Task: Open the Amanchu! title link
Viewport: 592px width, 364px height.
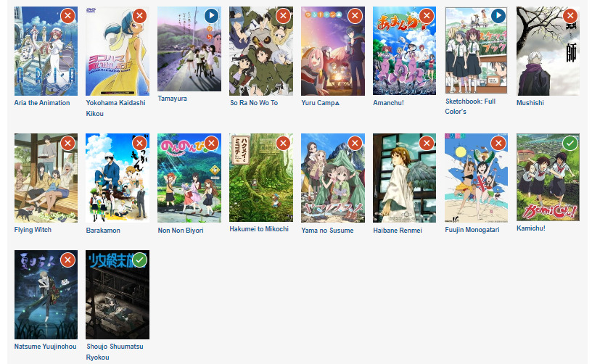Action: pyautogui.click(x=389, y=102)
